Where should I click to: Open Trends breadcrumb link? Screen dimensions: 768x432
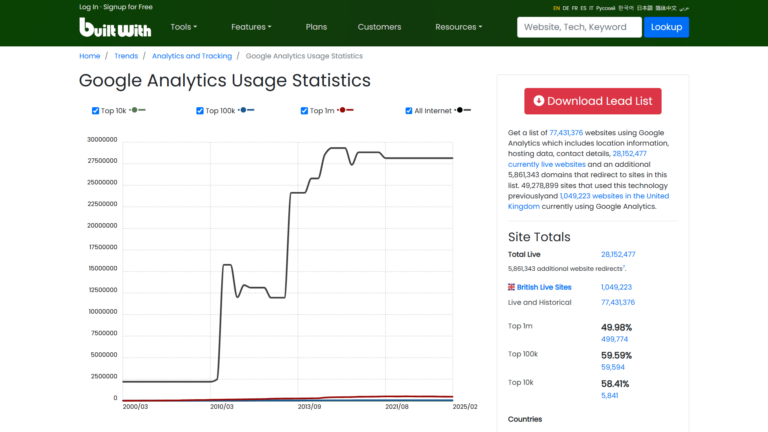126,56
